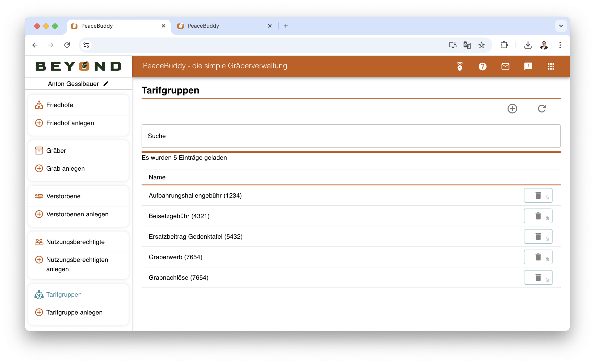Refresh the Tarifgruppen list
The height and width of the screenshot is (364, 595).
542,109
